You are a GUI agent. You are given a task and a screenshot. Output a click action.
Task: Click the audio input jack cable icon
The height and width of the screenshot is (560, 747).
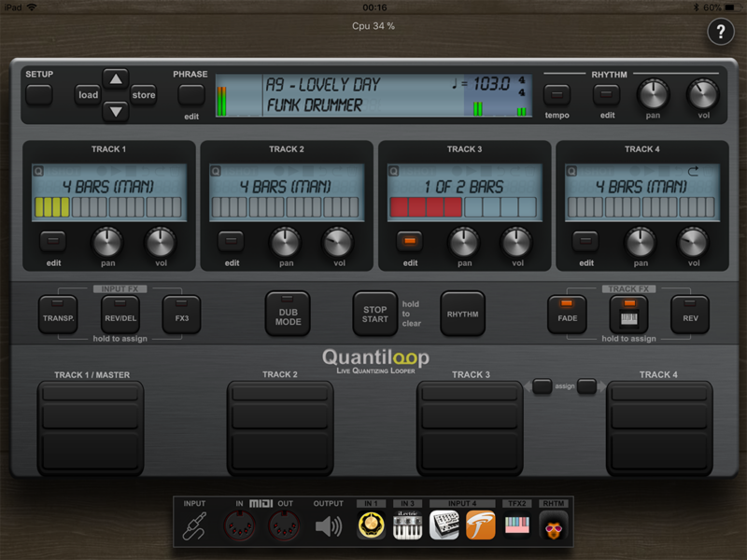pos(194,527)
